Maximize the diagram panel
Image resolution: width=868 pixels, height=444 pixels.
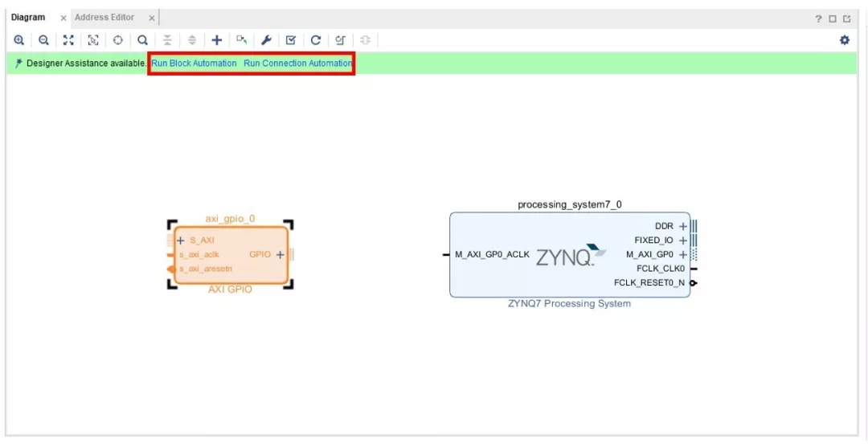point(833,18)
